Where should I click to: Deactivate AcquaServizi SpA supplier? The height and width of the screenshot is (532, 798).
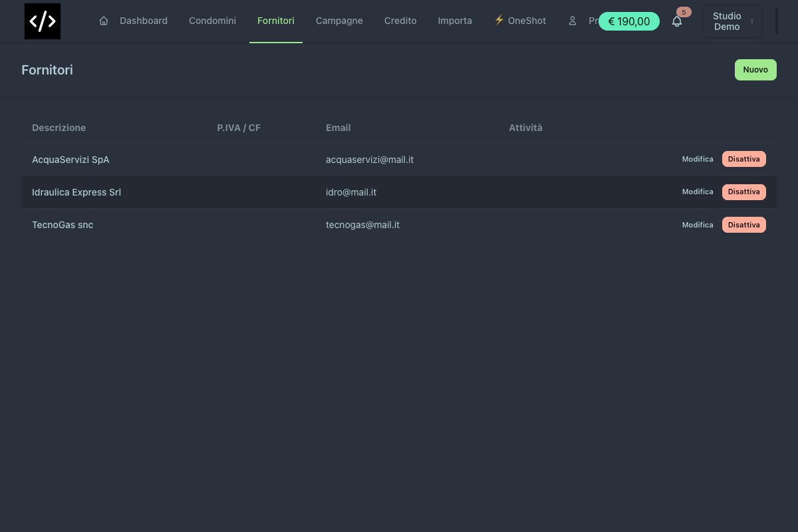click(744, 159)
